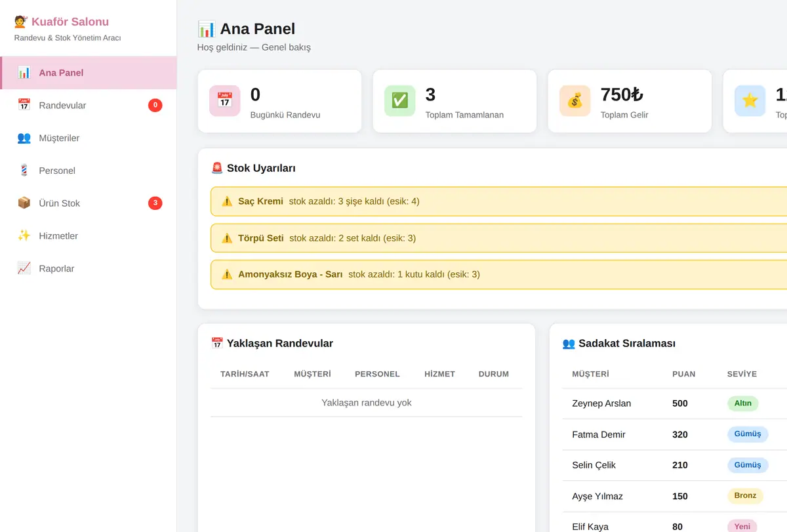Click the Stok Uyarıları heading
787x532 pixels.
[x=253, y=168]
